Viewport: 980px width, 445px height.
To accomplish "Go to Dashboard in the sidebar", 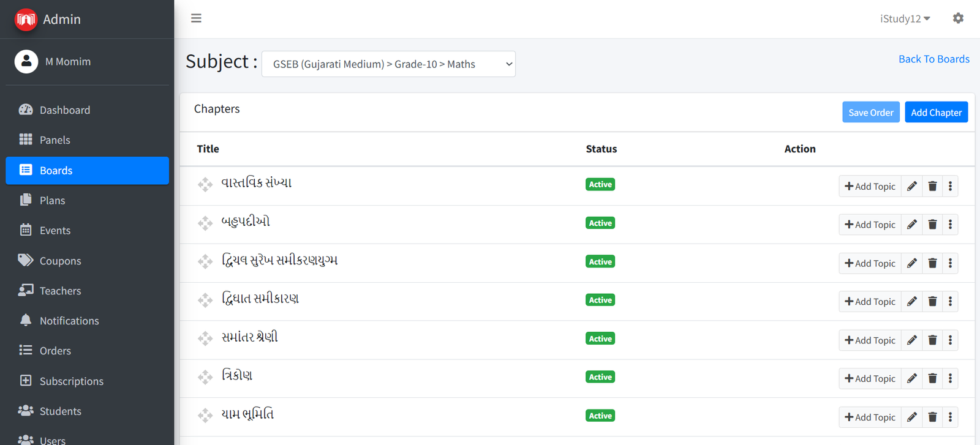I will (x=64, y=110).
